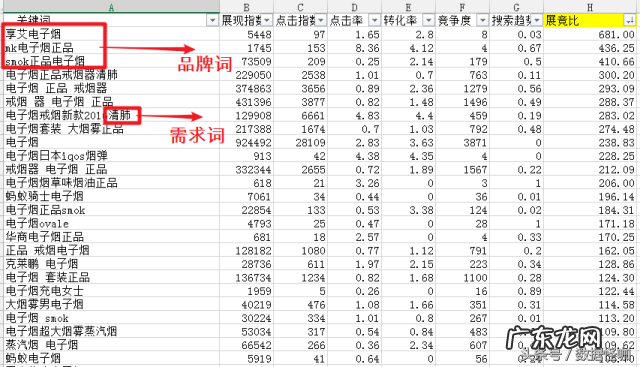Click 展现指数 value 924492

click(253, 142)
